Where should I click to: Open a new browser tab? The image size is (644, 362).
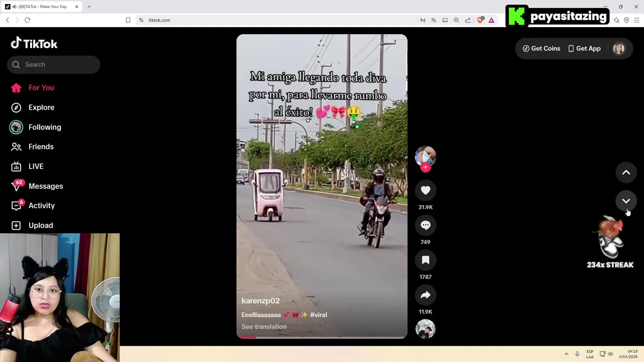pos(89,7)
